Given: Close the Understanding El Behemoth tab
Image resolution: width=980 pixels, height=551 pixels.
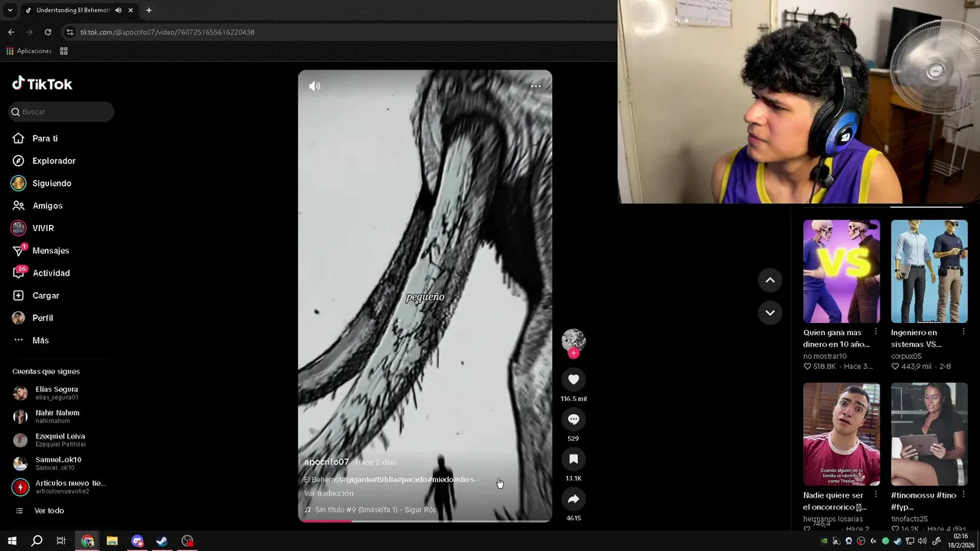Looking at the screenshot, I should click(x=130, y=10).
